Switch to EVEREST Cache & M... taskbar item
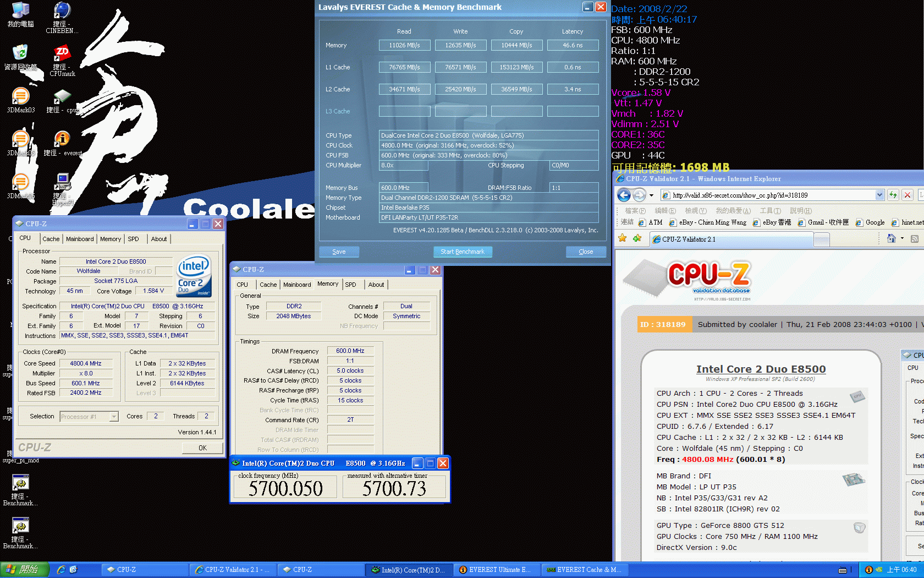This screenshot has height=578, width=924. 585,570
